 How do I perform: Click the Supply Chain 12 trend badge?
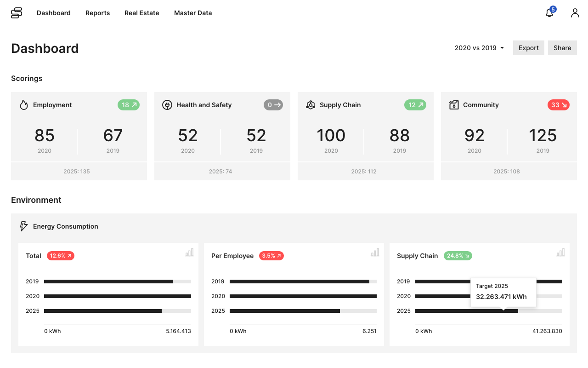tap(415, 105)
